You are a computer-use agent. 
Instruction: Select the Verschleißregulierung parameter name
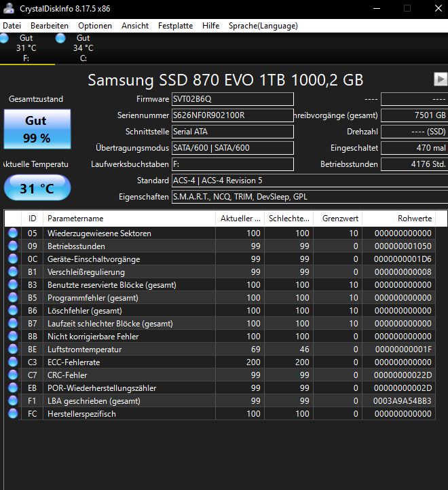86,272
